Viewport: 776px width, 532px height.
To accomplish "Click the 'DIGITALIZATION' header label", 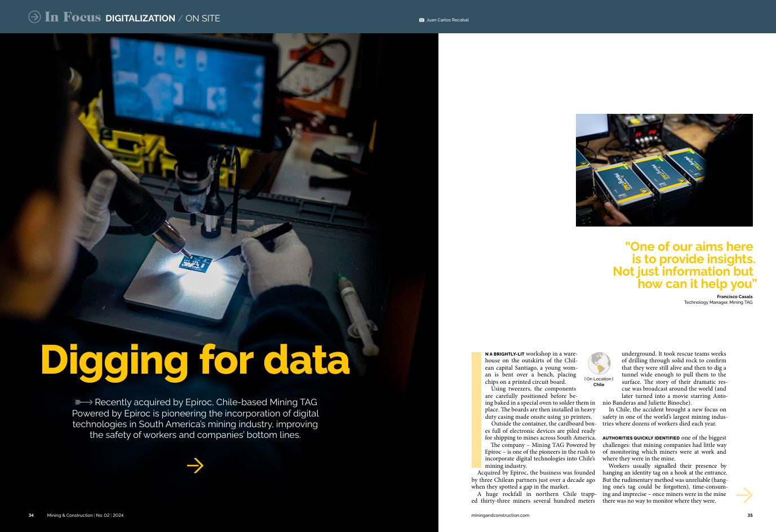I will pyautogui.click(x=140, y=19).
